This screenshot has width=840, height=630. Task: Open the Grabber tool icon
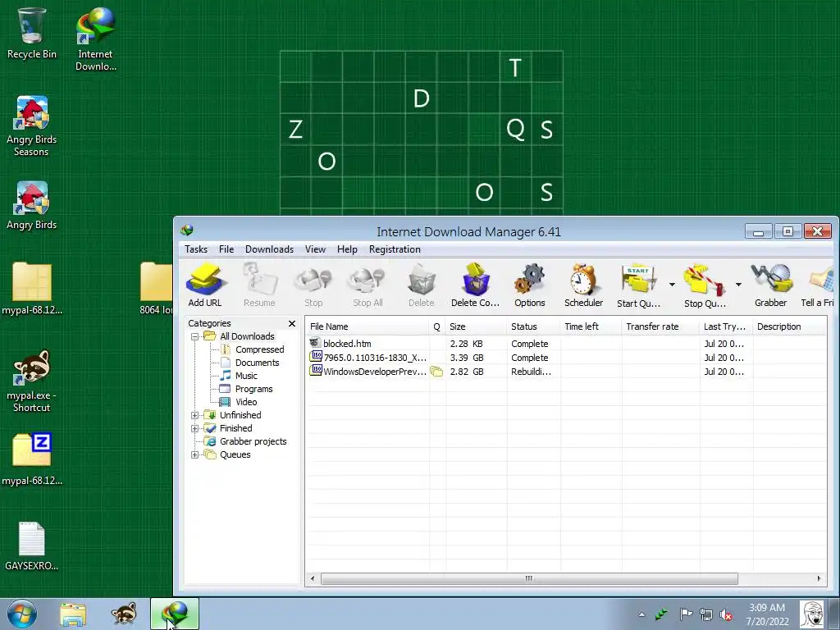click(x=771, y=285)
